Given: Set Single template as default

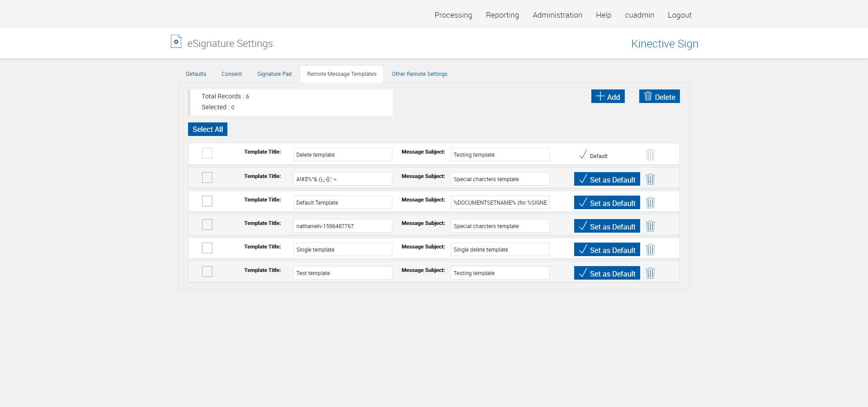Looking at the screenshot, I should point(607,249).
